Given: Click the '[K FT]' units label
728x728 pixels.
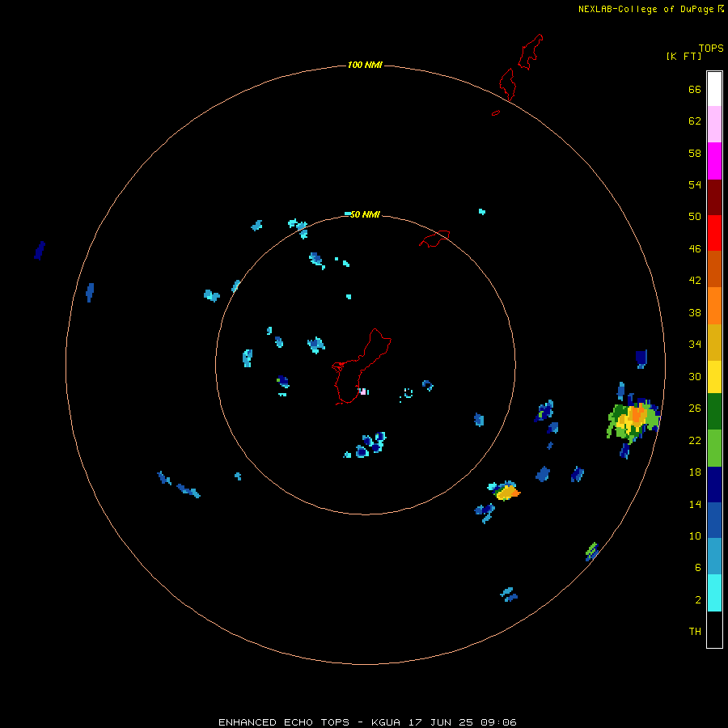Looking at the screenshot, I should pos(684,56).
